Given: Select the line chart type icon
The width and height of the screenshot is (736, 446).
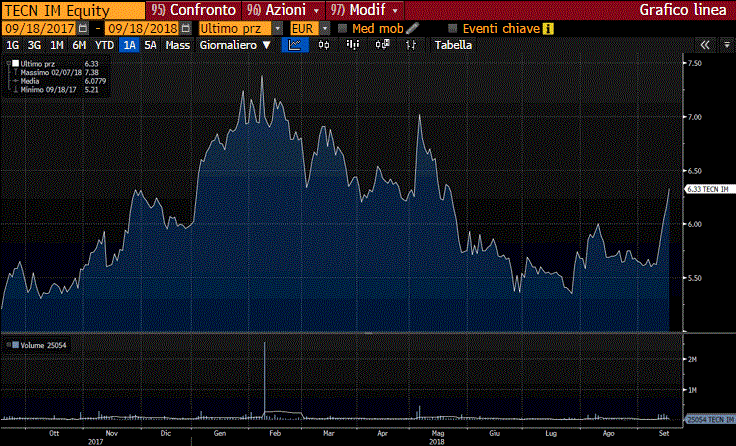Looking at the screenshot, I should 295,45.
